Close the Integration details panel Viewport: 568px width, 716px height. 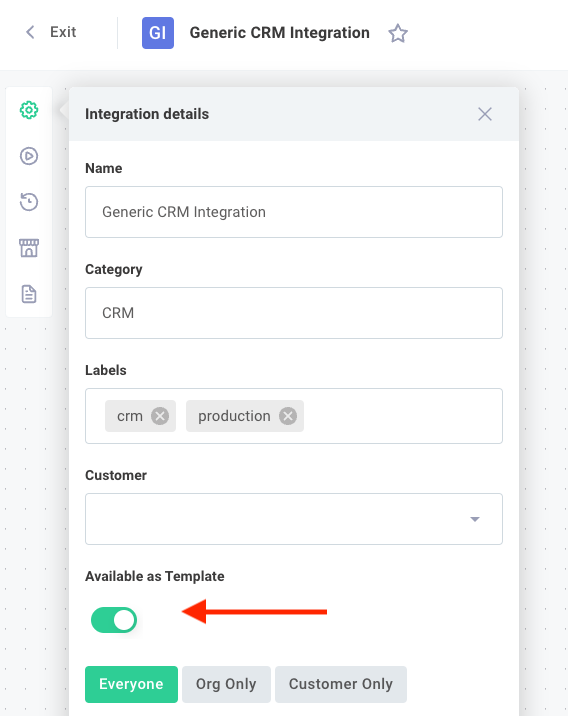point(485,114)
